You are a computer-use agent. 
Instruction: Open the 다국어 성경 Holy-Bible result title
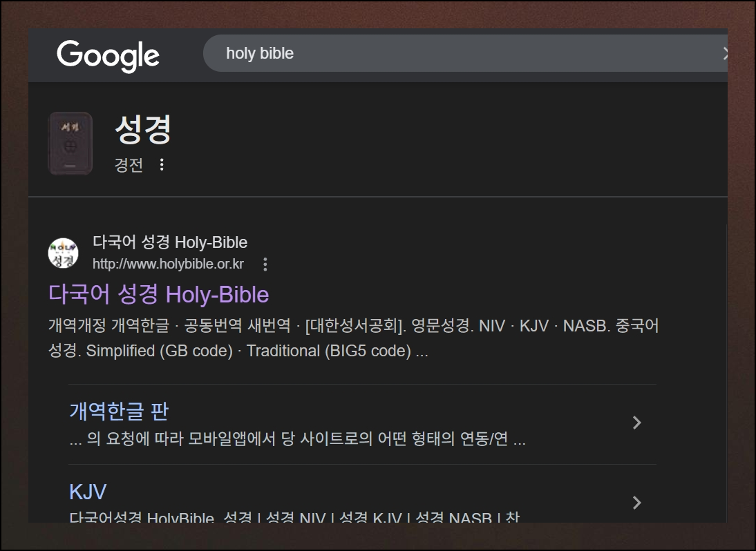159,294
